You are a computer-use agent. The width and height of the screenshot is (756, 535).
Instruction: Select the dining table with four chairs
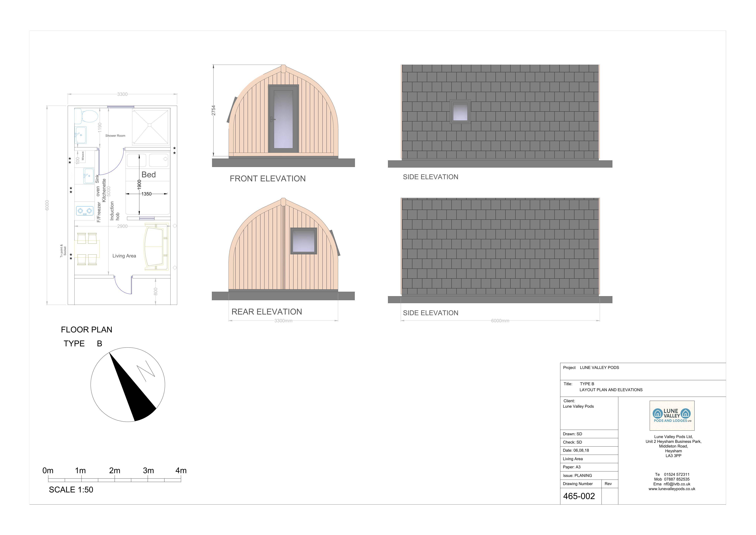(x=87, y=249)
